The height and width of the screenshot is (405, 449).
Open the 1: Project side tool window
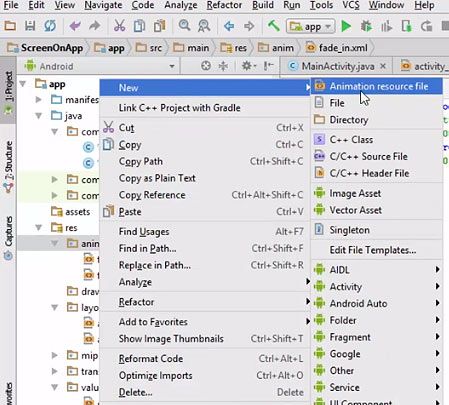(8, 91)
